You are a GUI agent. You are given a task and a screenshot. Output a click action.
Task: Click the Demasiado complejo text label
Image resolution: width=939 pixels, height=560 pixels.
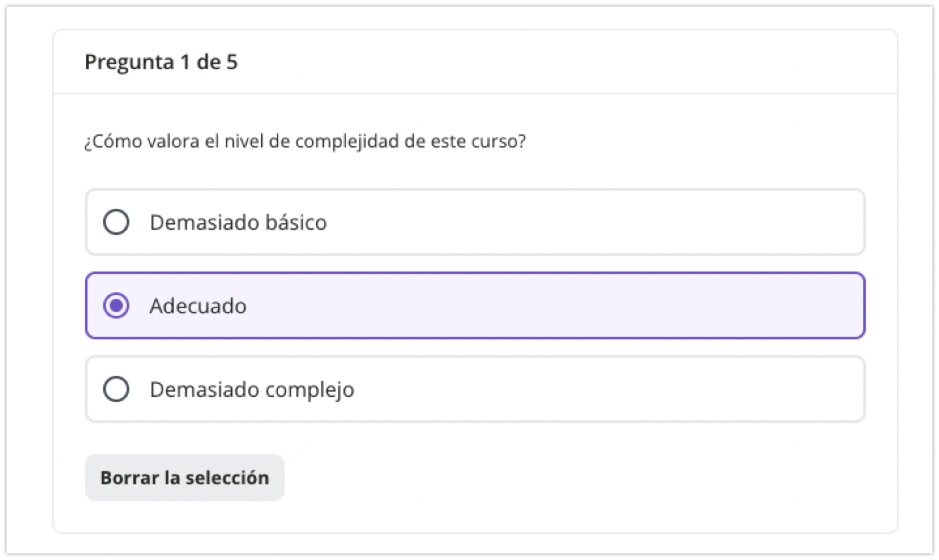coord(251,389)
